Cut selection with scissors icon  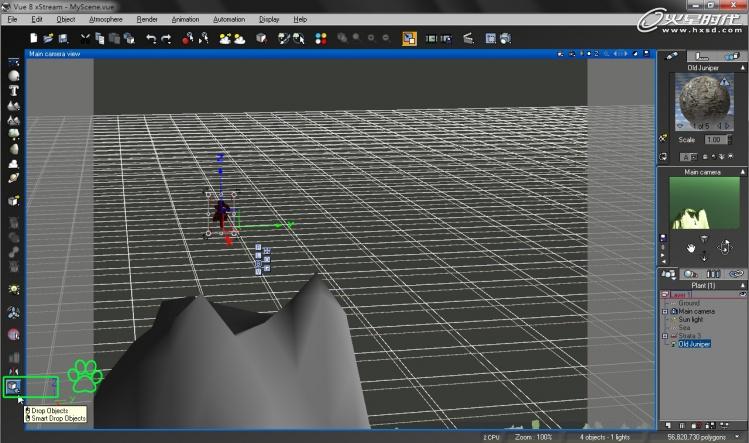tap(85, 38)
